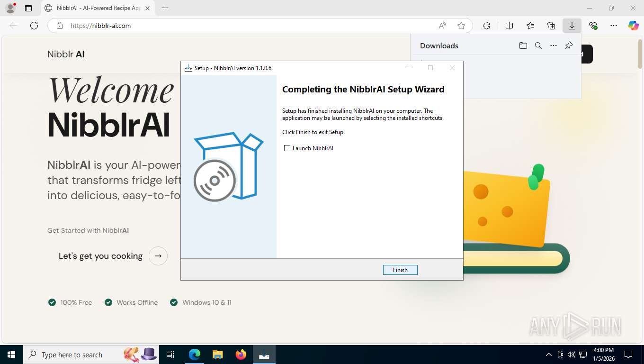Close the NibblrAI browser tab
The height and width of the screenshot is (364, 644).
click(x=147, y=8)
